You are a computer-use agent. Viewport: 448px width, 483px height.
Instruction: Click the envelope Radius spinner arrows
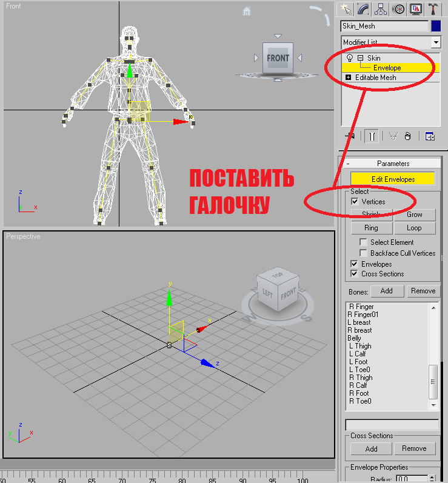[432, 479]
